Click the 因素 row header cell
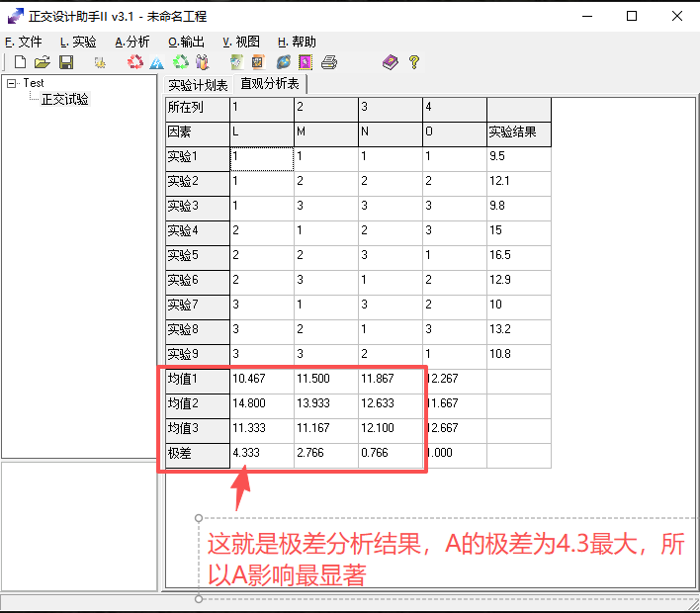This screenshot has width=700, height=613. click(198, 133)
